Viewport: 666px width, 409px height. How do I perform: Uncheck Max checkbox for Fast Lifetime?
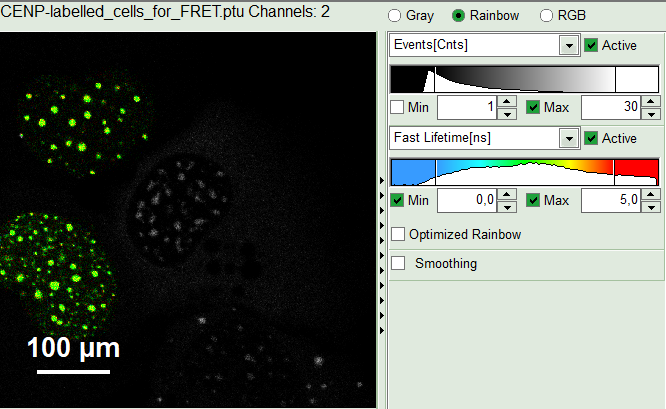533,201
